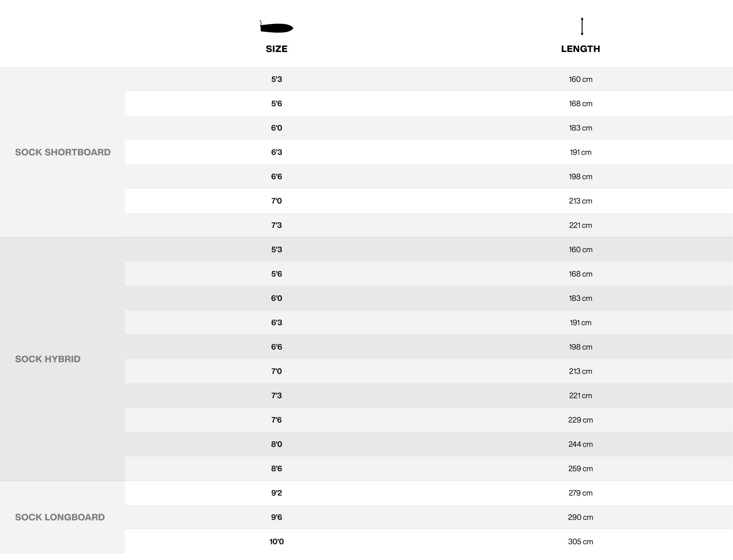The width and height of the screenshot is (733, 560).
Task: Click the 5'3 size in Sock Shortboard
Action: (x=277, y=79)
